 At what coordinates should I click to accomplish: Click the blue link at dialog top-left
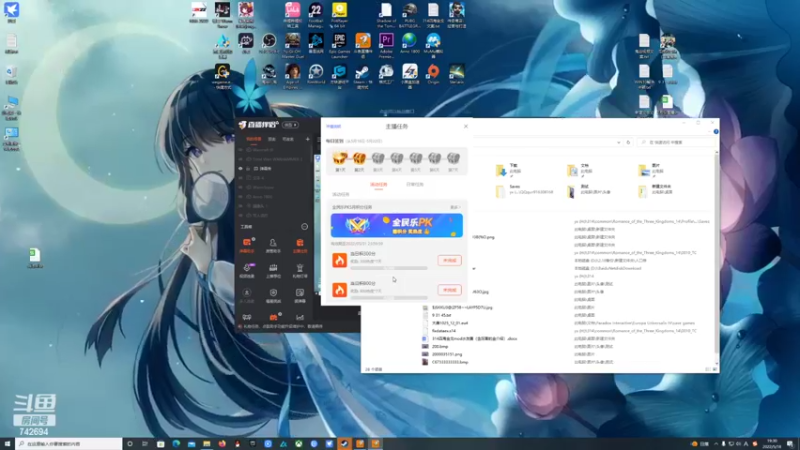point(333,127)
